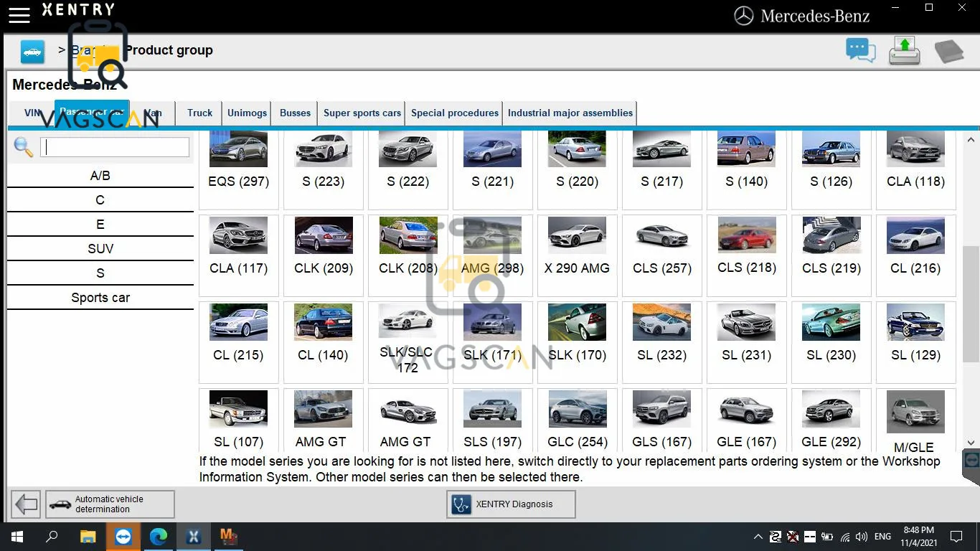Open the Windows Start menu
The height and width of the screenshot is (551, 980).
point(17,537)
